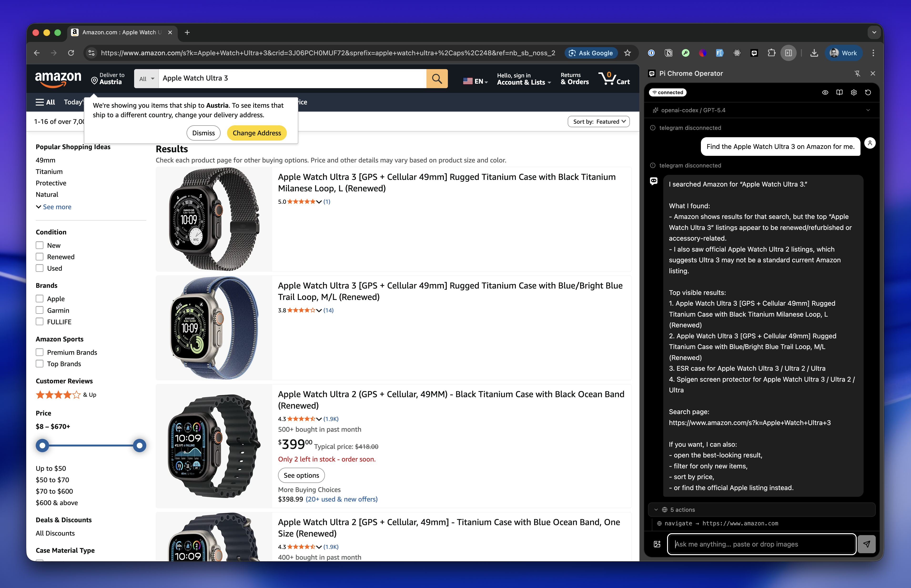Open the Black Titanium Milanese Loop listing title
Image resolution: width=911 pixels, height=588 pixels.
tap(447, 182)
